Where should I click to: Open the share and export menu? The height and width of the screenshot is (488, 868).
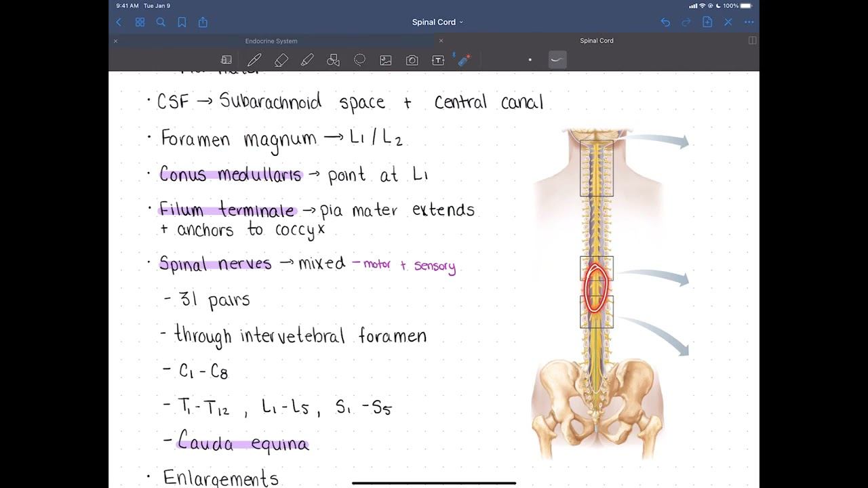(203, 22)
